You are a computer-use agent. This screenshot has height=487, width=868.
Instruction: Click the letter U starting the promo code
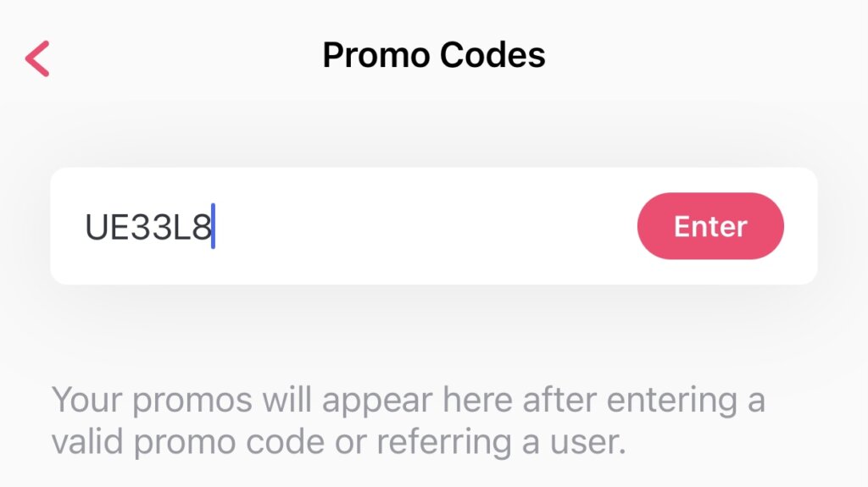(x=97, y=227)
